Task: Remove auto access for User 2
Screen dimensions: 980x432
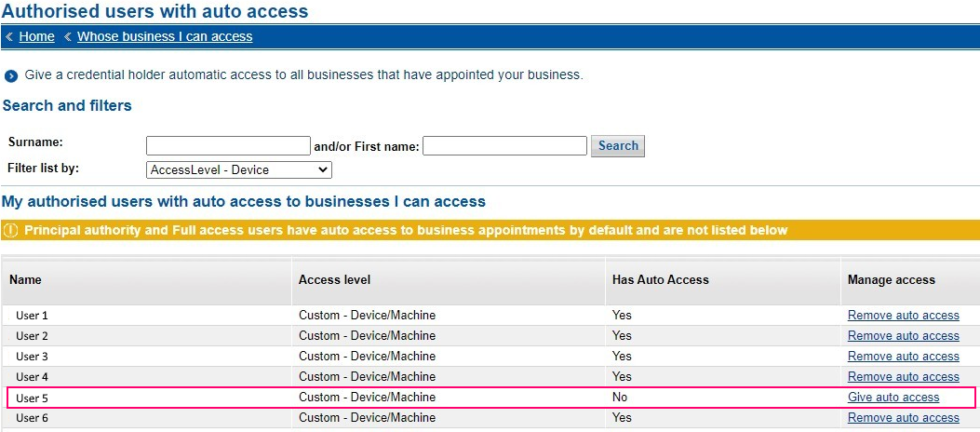Action: (x=903, y=336)
